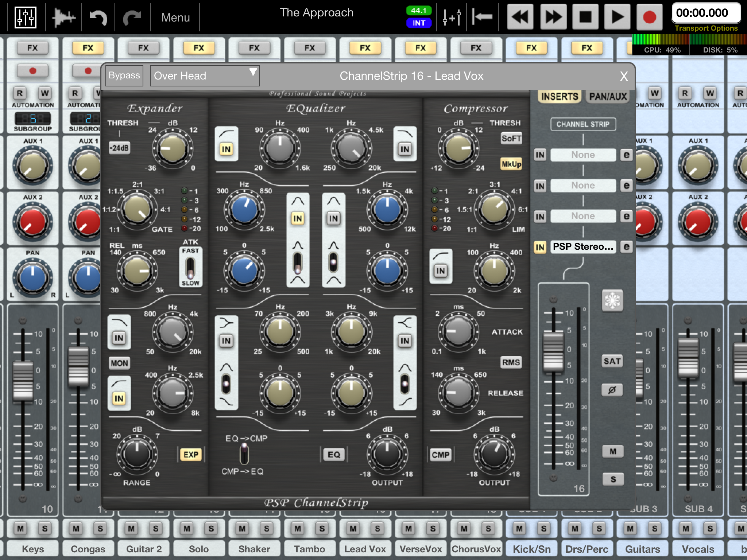Click the CHANNEL STRIP button
Screen dimensions: 747x560
click(583, 124)
